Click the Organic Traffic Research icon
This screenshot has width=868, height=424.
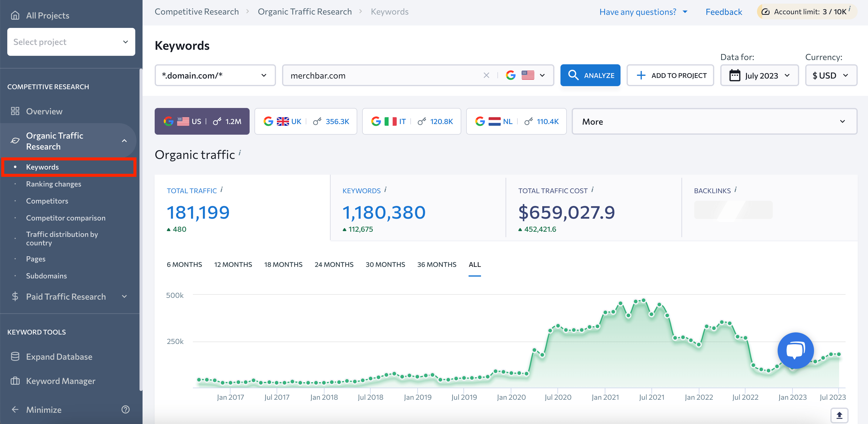point(15,140)
